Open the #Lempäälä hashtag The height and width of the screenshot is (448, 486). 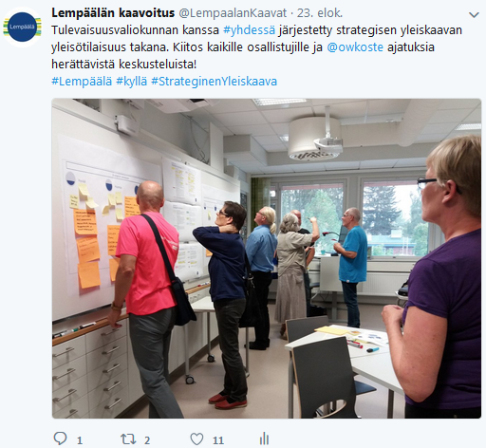pyautogui.click(x=82, y=82)
